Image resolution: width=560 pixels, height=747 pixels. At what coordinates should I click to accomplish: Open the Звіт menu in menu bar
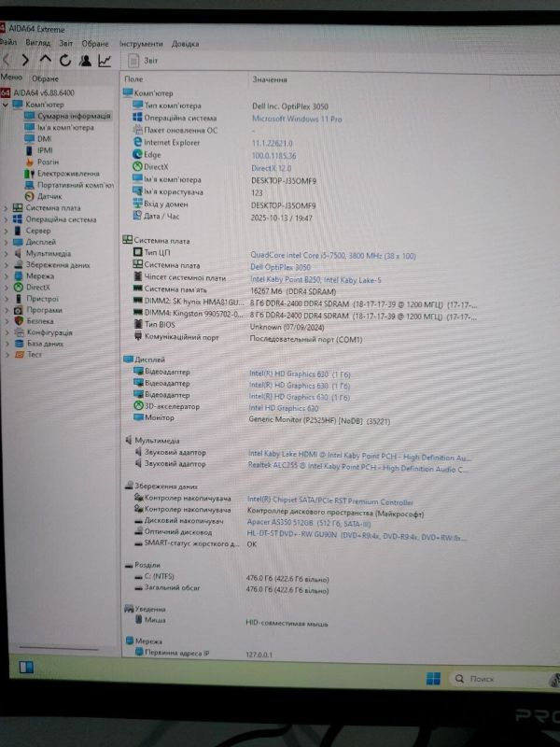pyautogui.click(x=65, y=43)
